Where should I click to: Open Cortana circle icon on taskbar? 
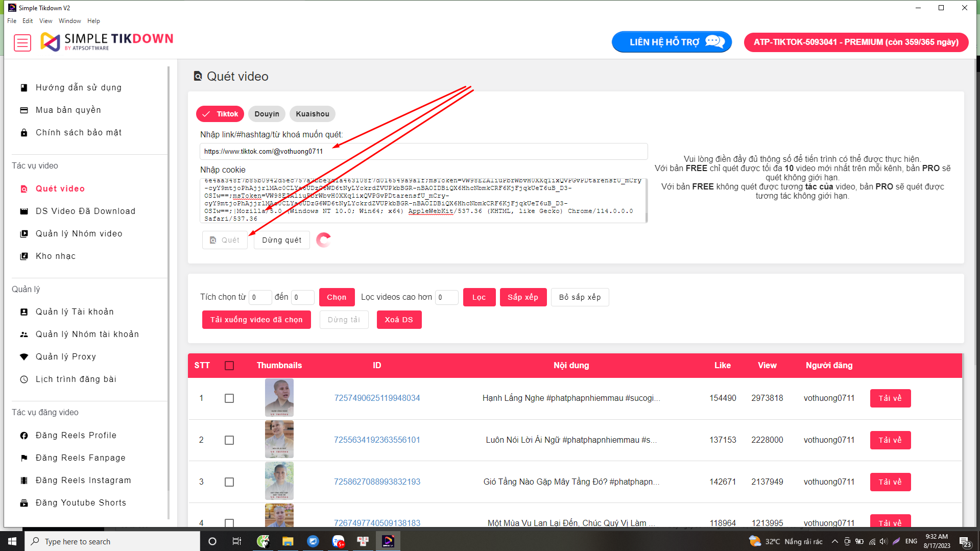212,541
